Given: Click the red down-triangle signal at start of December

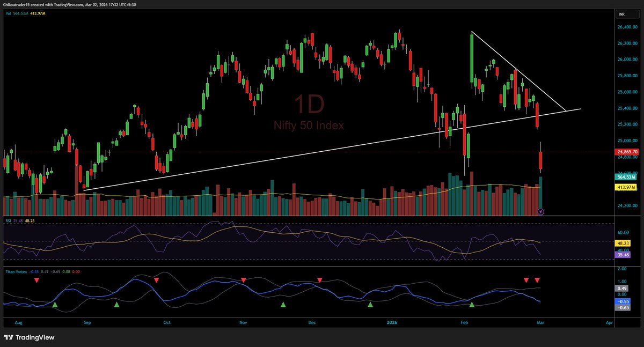Looking at the screenshot, I should [319, 280].
